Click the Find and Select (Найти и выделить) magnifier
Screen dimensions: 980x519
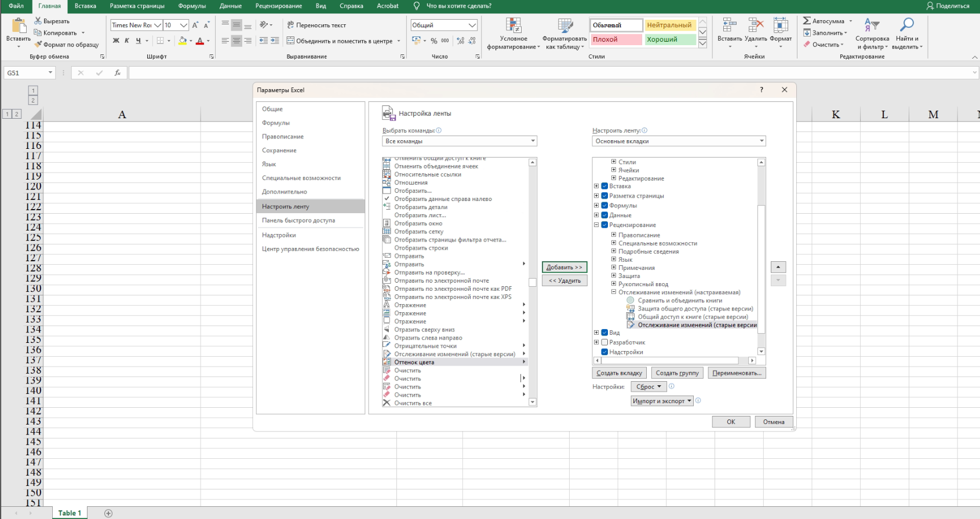[907, 25]
